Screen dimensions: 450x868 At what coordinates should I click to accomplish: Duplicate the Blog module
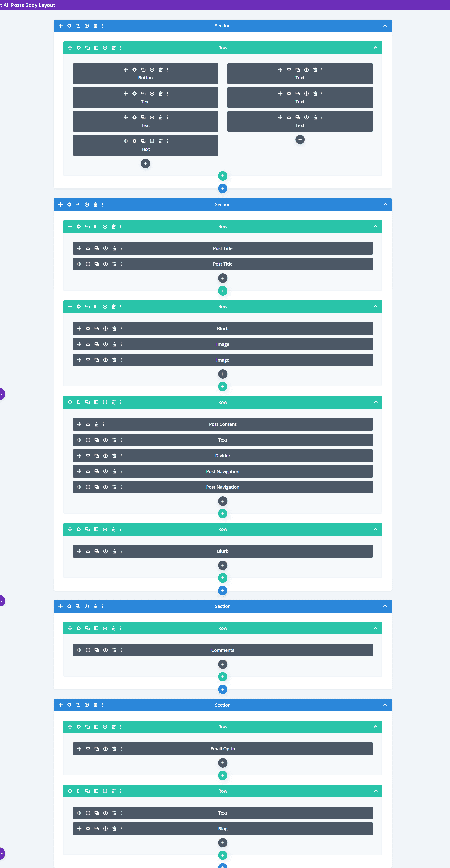(x=97, y=828)
